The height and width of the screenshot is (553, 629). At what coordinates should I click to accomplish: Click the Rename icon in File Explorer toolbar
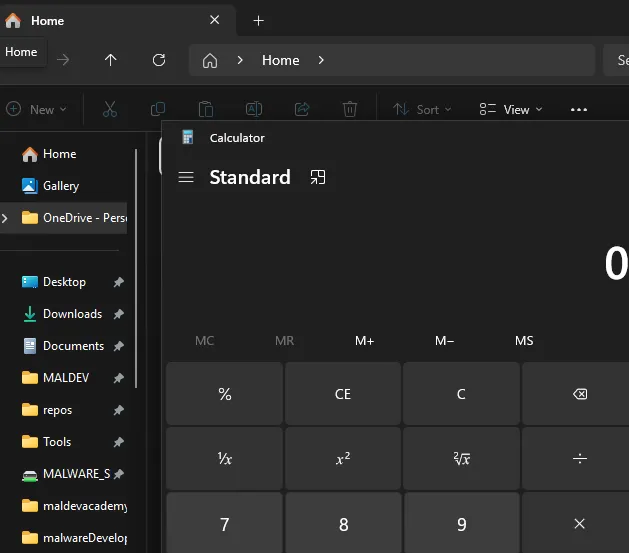point(254,109)
